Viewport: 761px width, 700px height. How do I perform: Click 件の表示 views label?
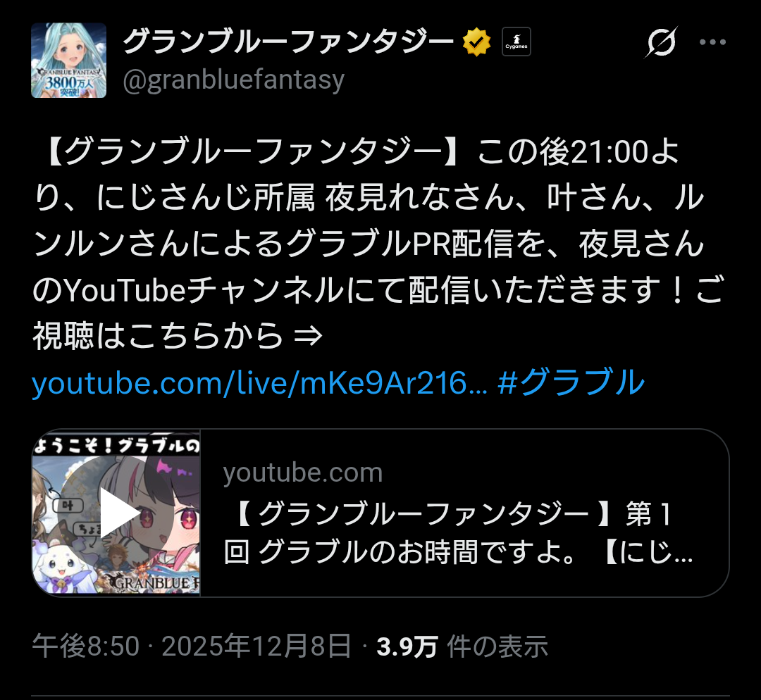(497, 646)
